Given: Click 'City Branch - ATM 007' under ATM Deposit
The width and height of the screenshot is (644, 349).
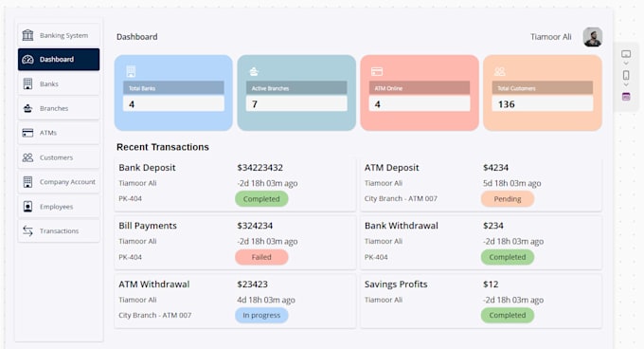Looking at the screenshot, I should pos(401,198).
